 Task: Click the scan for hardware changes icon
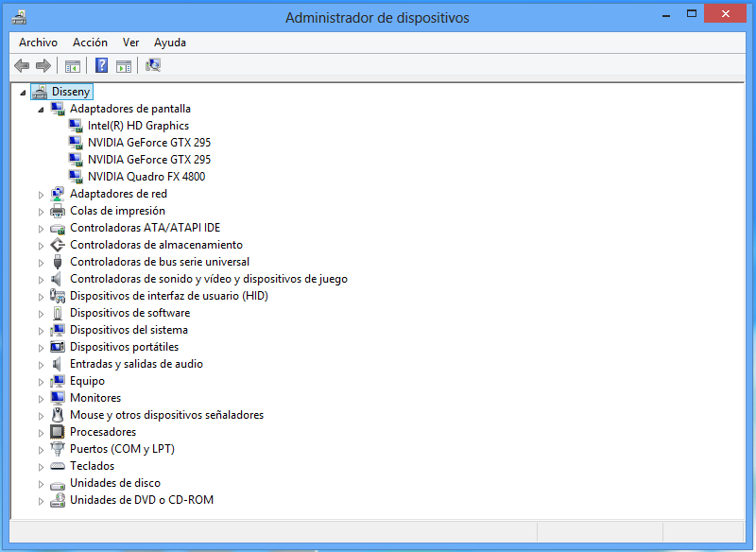(x=153, y=65)
